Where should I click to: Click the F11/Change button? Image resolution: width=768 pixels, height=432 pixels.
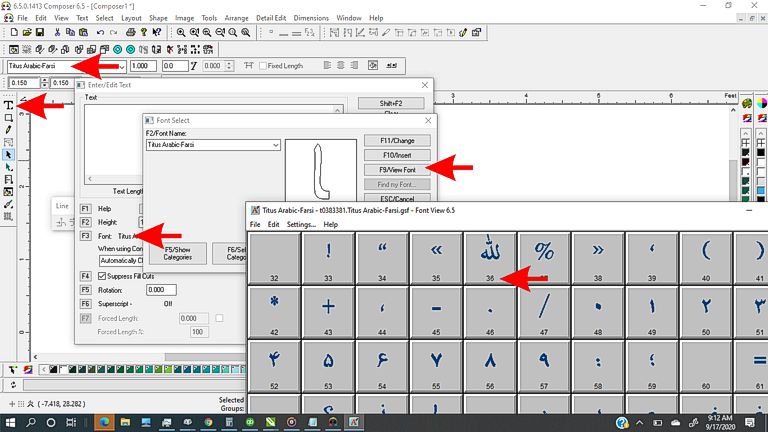pos(397,141)
